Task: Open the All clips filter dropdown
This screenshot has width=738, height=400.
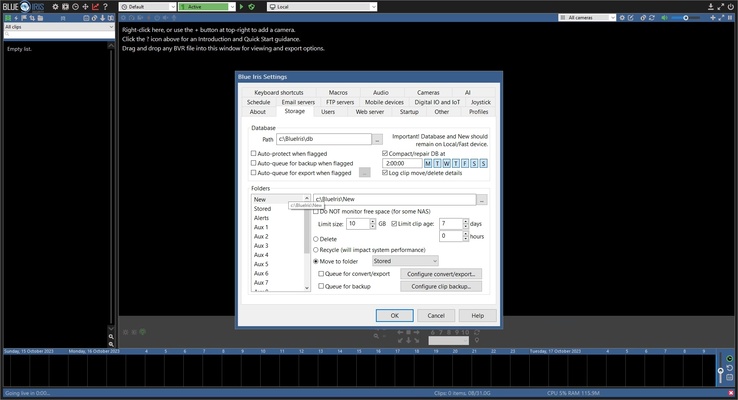Action: [x=59, y=27]
